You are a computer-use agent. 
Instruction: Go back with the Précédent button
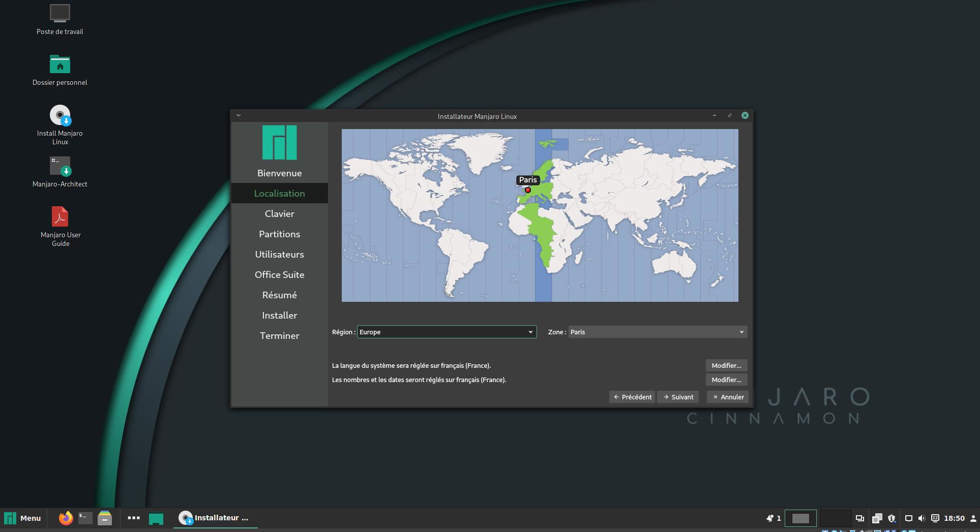(x=632, y=397)
